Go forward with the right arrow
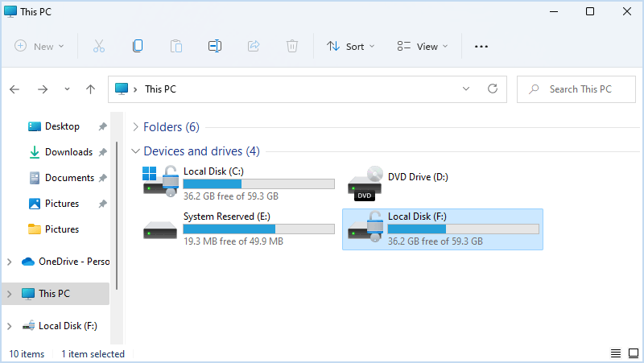Screen dimensions: 644x363 click(43, 89)
